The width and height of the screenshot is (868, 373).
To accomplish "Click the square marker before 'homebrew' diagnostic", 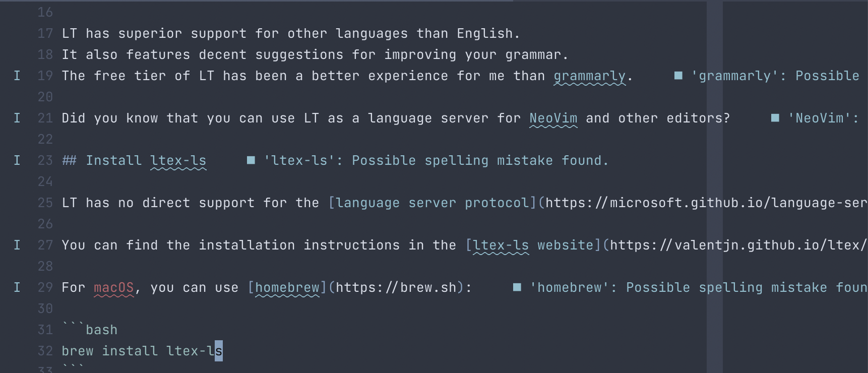I will (517, 287).
